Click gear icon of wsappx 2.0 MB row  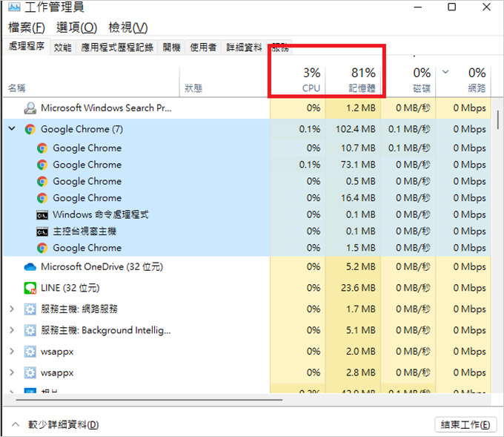[x=30, y=352]
